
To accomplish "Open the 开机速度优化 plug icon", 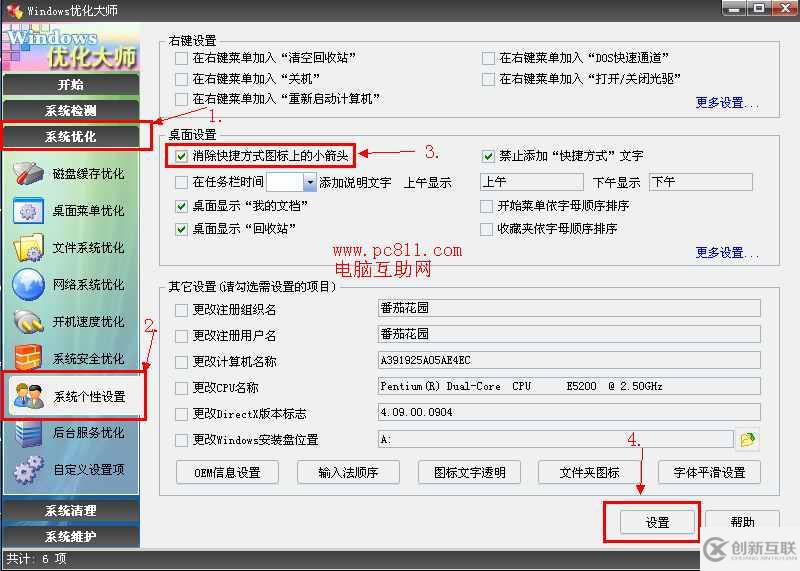I will coord(29,321).
